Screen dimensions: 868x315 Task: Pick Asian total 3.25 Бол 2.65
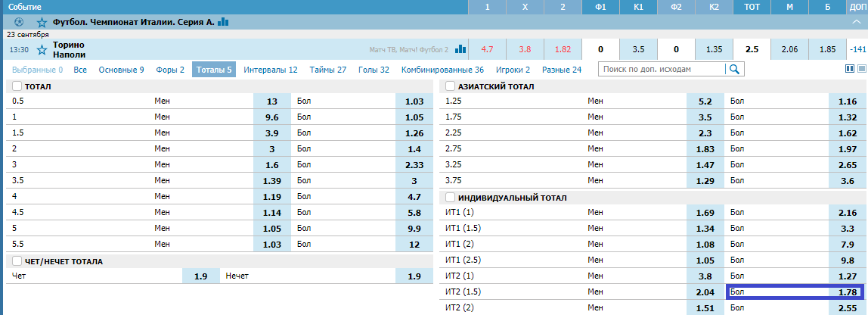[x=848, y=165]
